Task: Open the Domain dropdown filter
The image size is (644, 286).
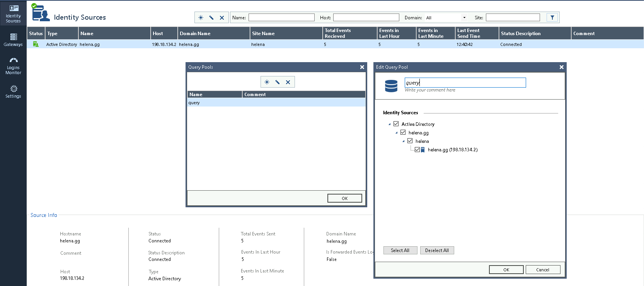Action: 464,18
